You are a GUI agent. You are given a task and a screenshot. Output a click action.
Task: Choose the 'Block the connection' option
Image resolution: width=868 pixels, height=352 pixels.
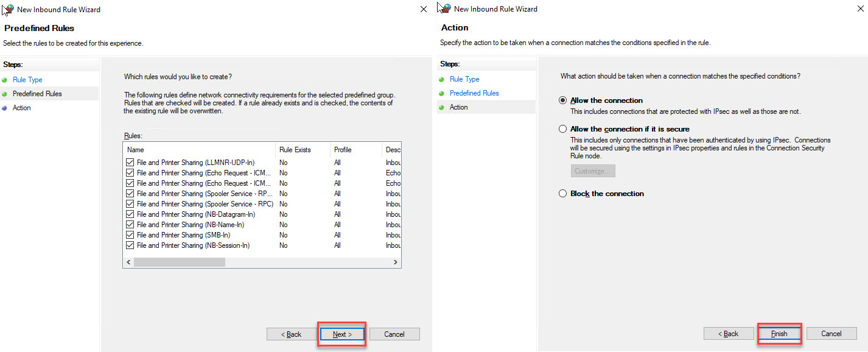pyautogui.click(x=563, y=194)
